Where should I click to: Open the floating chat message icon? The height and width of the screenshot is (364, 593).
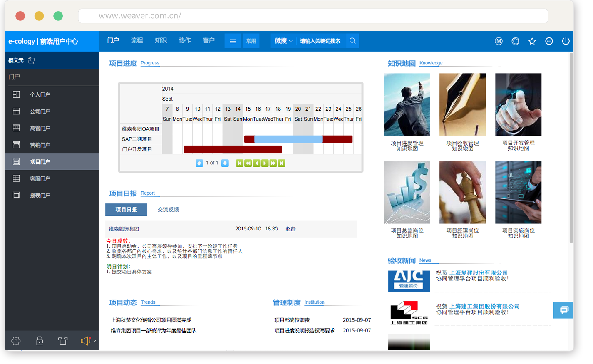click(563, 310)
